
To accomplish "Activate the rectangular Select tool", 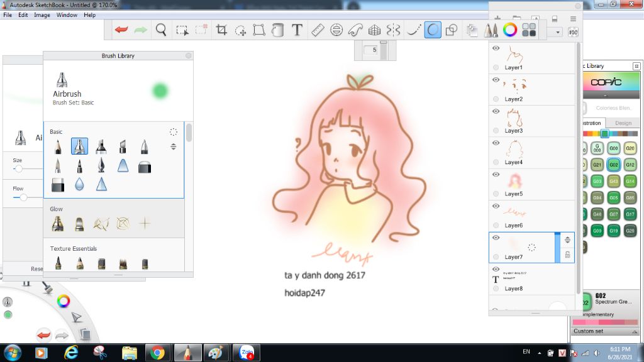I will [x=182, y=30].
